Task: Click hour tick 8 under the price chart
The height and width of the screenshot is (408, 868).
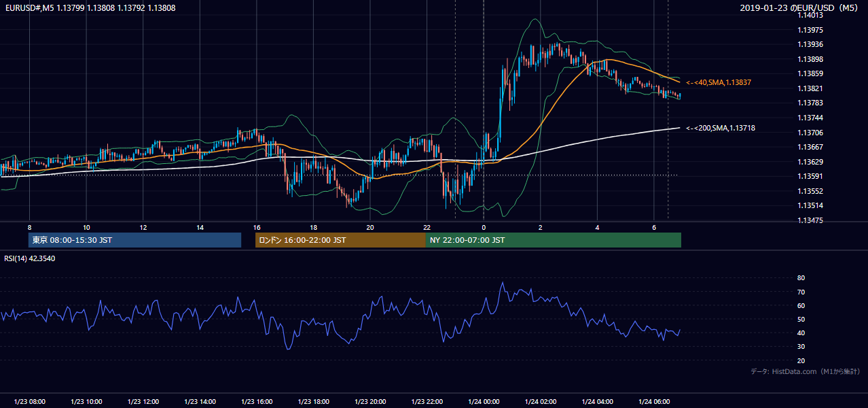Action: point(29,227)
